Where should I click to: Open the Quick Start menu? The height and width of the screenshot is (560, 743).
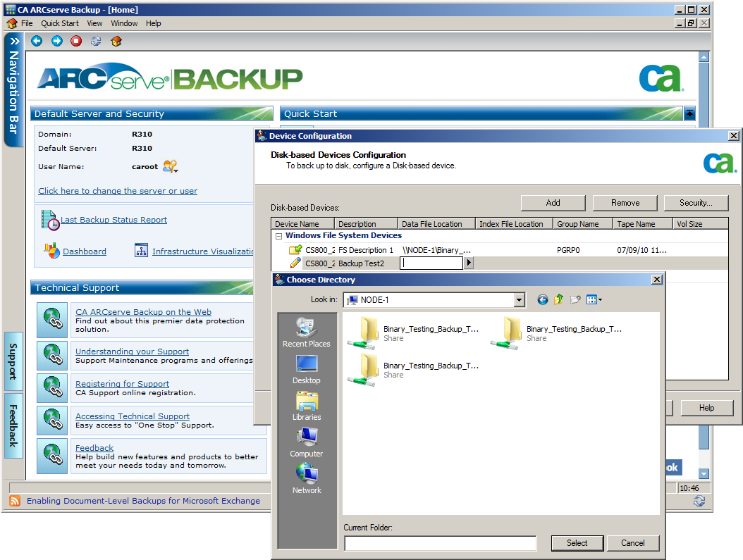tap(60, 23)
